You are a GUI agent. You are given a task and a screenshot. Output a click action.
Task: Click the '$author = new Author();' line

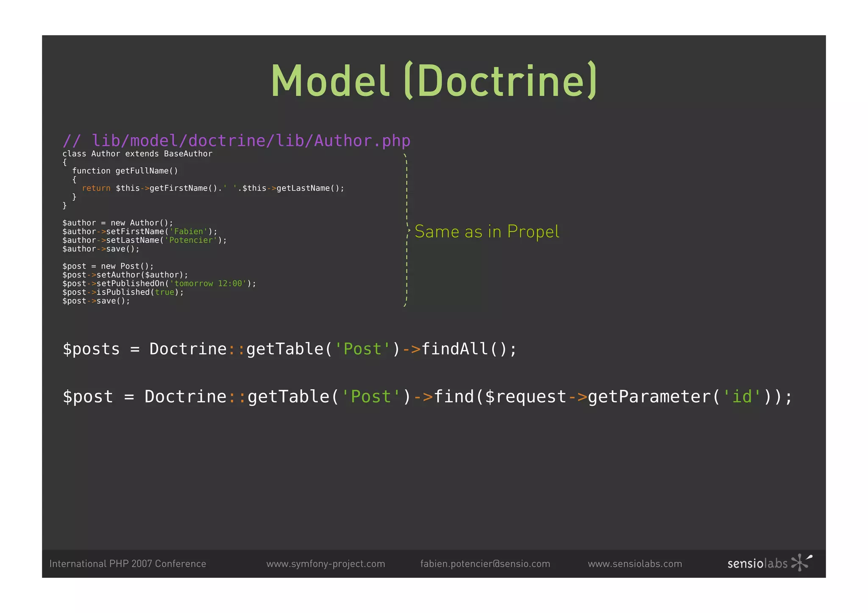click(118, 223)
